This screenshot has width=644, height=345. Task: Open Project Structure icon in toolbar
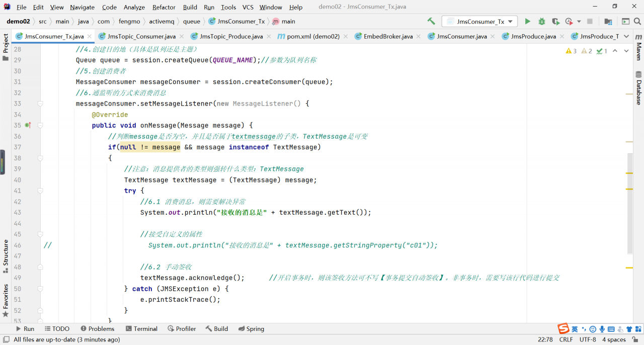click(608, 22)
